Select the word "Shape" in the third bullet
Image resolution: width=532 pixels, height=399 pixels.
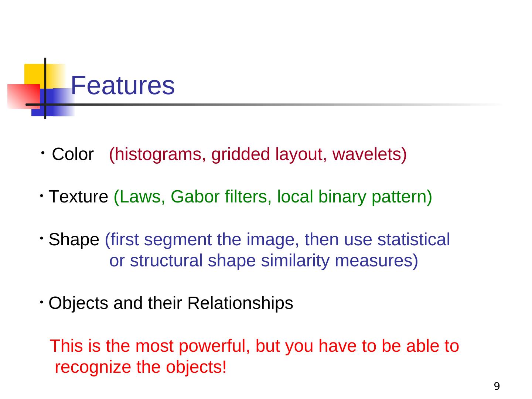coord(74,240)
